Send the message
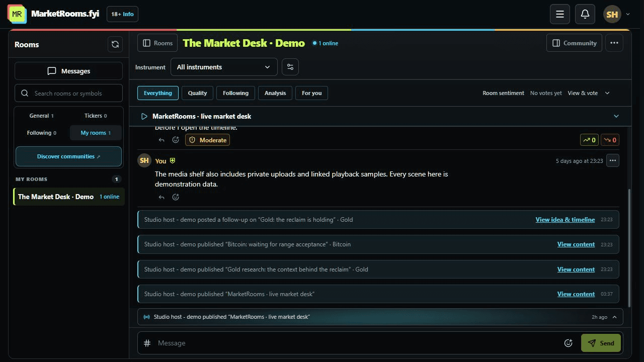Image resolution: width=644 pixels, height=362 pixels. (x=601, y=343)
